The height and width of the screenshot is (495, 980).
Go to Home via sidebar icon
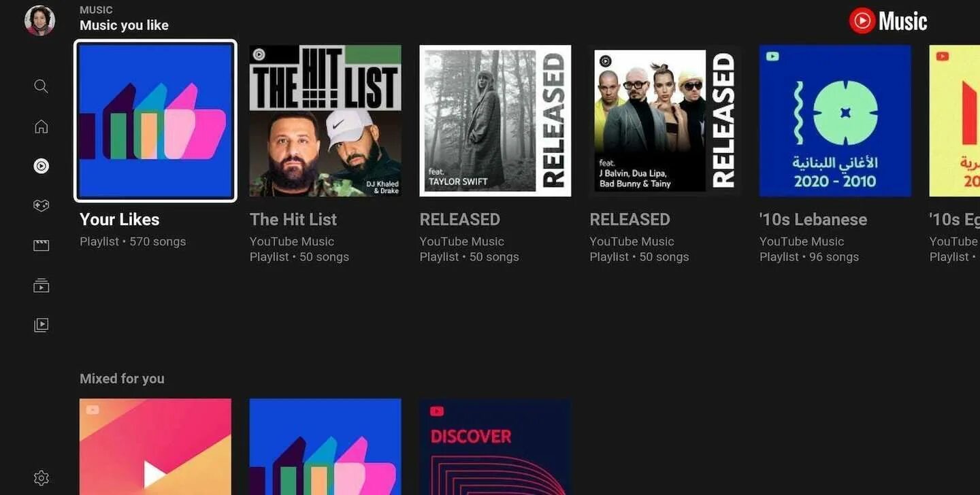pos(41,126)
